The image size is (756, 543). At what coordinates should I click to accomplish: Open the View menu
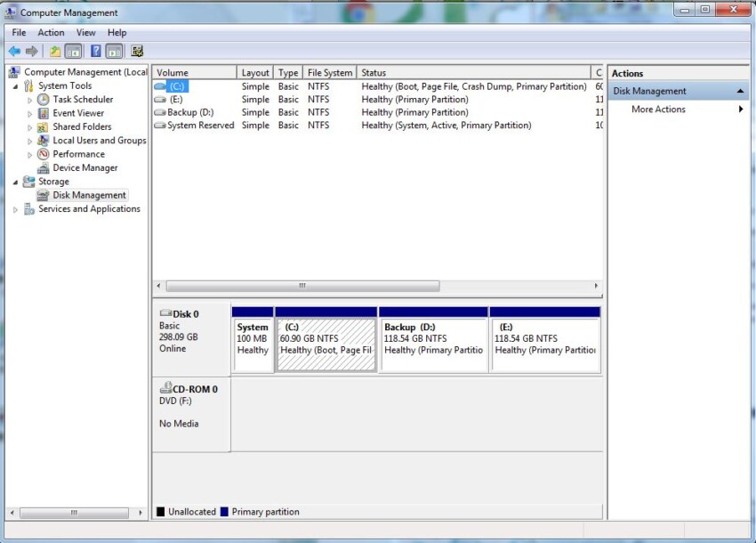click(85, 32)
